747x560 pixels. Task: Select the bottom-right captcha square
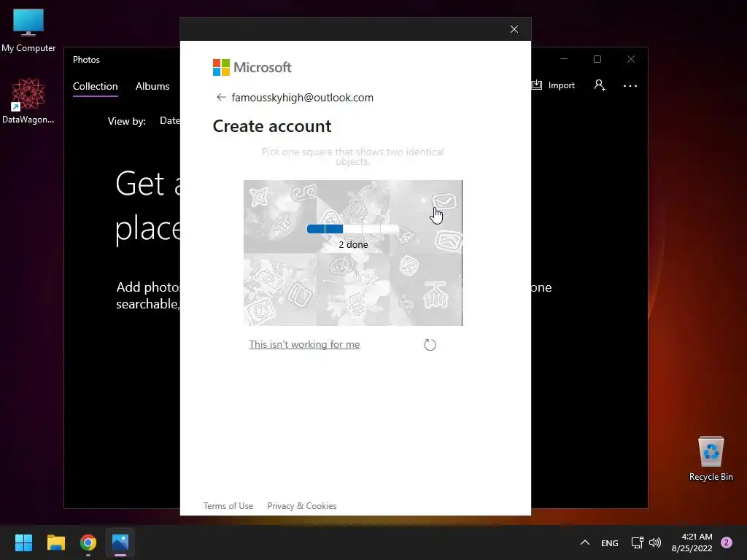click(425, 289)
